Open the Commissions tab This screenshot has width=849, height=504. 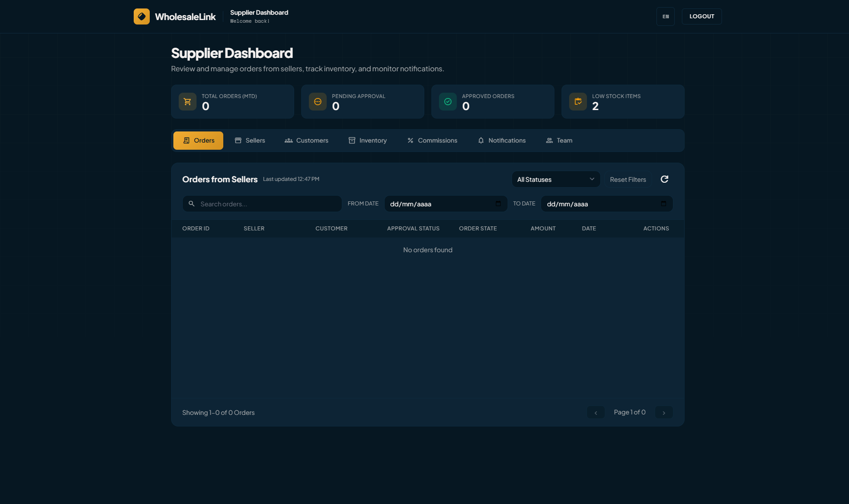point(432,140)
